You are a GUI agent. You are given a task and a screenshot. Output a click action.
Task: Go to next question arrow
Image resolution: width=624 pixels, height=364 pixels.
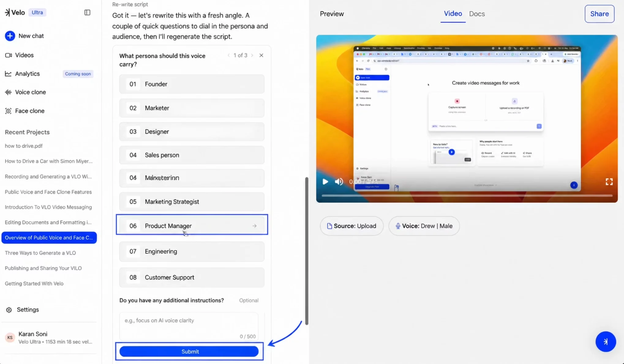(252, 55)
